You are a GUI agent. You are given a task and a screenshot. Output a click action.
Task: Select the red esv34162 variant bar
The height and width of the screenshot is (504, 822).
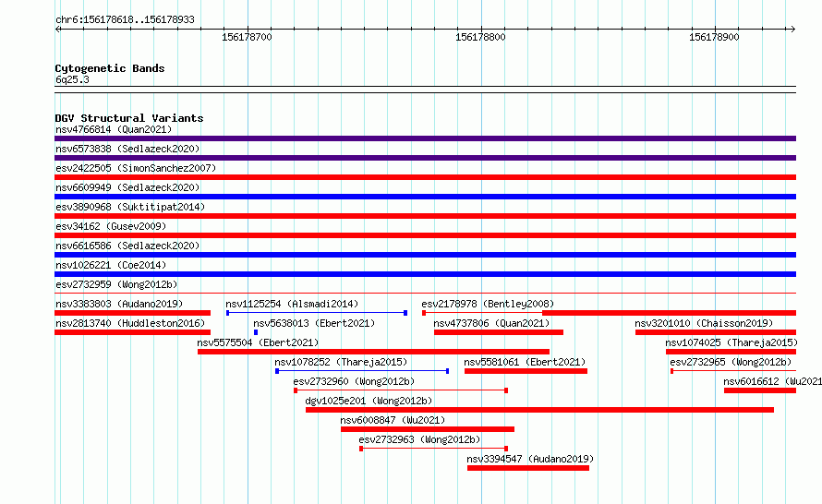(x=425, y=235)
